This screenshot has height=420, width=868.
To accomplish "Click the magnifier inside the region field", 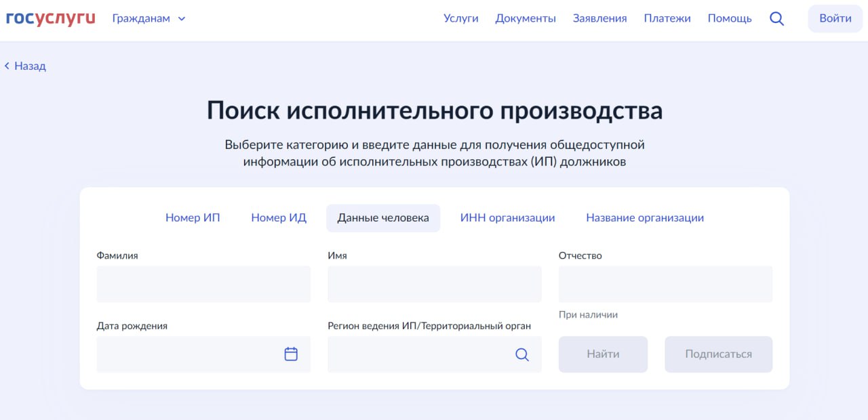I will pos(521,354).
